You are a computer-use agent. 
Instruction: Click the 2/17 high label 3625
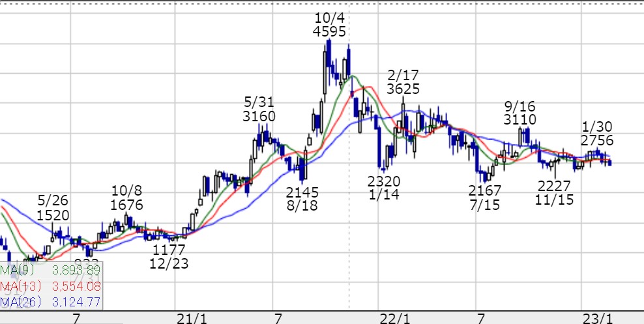pos(402,89)
